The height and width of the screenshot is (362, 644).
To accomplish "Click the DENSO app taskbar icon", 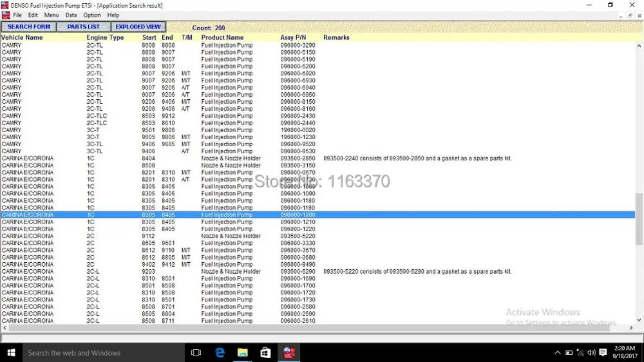I will point(289,352).
